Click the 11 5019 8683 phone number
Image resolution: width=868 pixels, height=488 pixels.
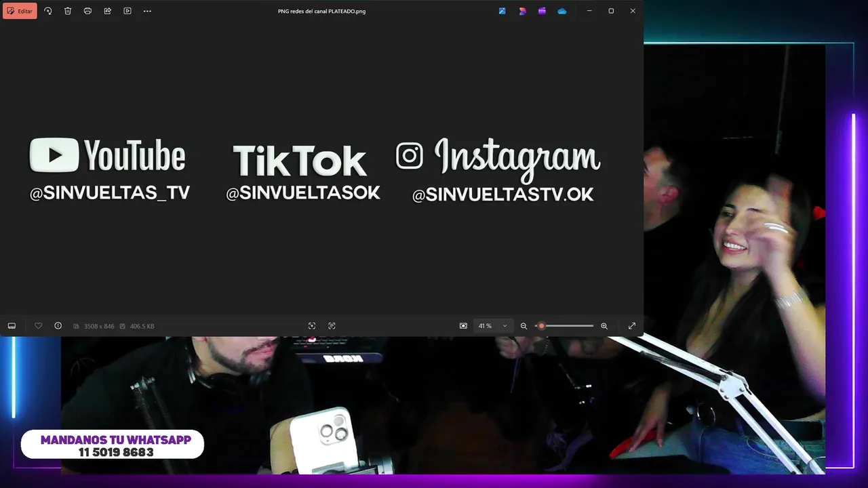pyautogui.click(x=116, y=452)
